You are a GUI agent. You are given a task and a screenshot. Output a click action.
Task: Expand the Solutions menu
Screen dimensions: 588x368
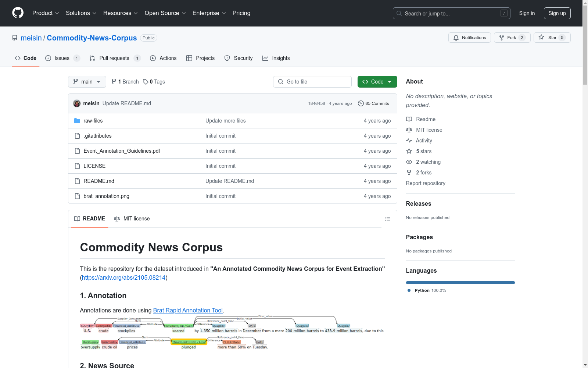81,13
